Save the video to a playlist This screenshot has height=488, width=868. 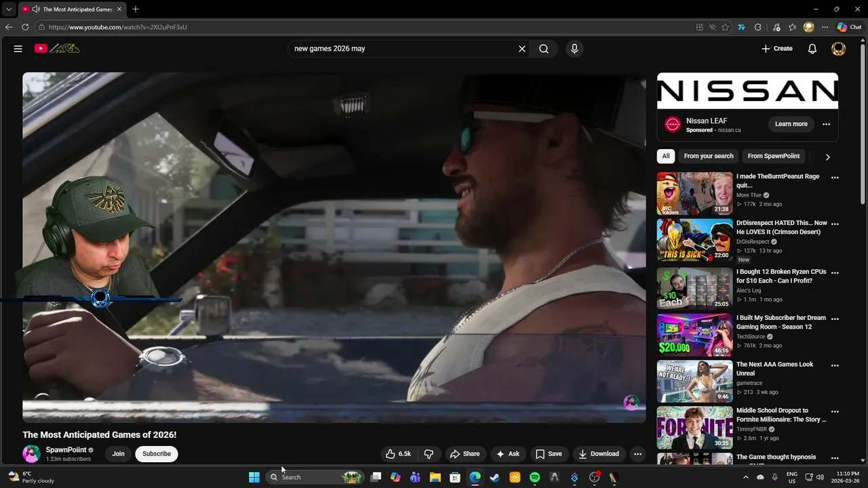point(549,454)
